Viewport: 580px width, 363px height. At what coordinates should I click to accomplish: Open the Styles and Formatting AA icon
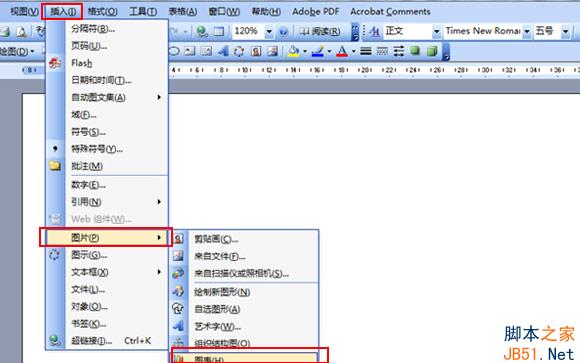click(374, 32)
